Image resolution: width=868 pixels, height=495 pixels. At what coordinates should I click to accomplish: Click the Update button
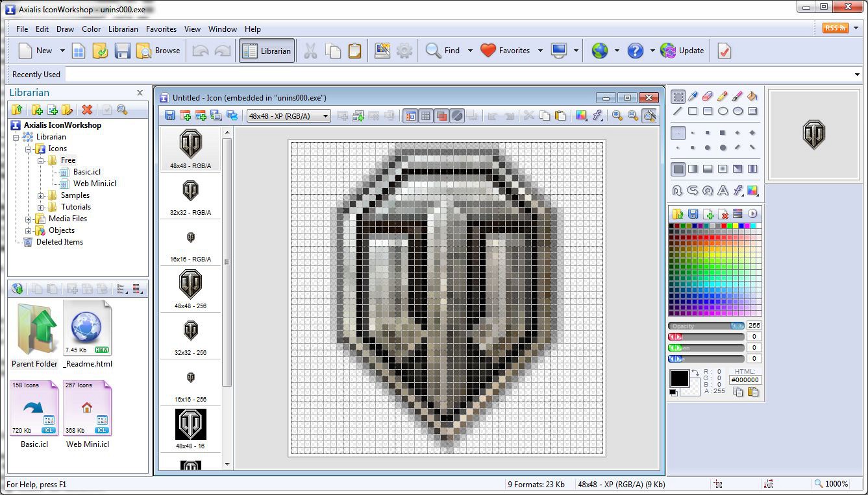[682, 51]
